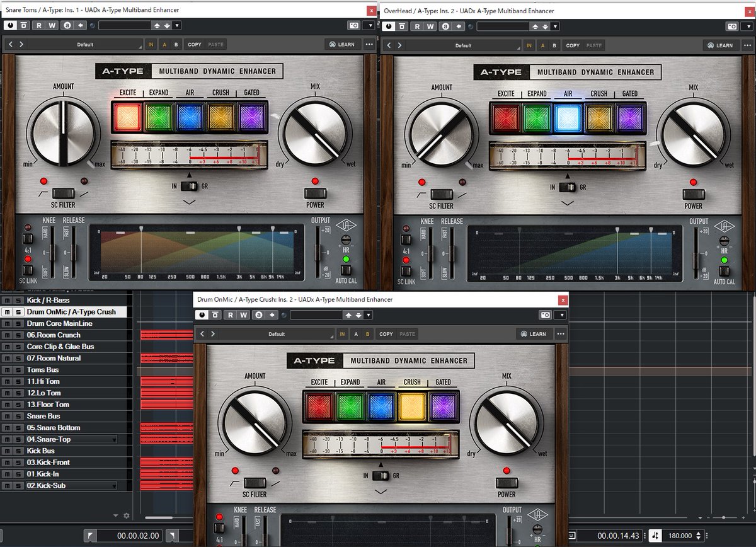The image size is (756, 547).
Task: Click LEARN button in Drum OnMic plugin
Action: [x=534, y=334]
